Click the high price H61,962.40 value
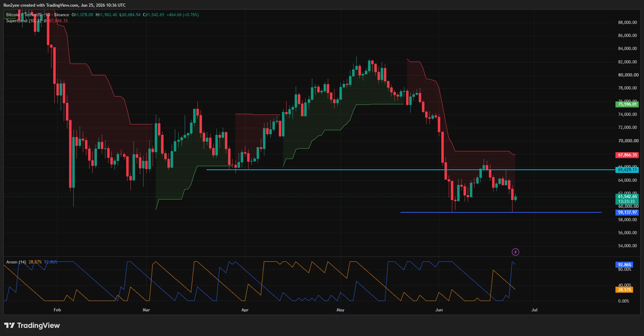 106,15
